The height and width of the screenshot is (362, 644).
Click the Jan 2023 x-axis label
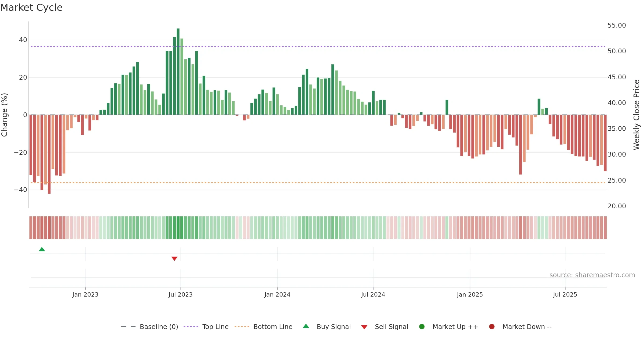pos(85,294)
